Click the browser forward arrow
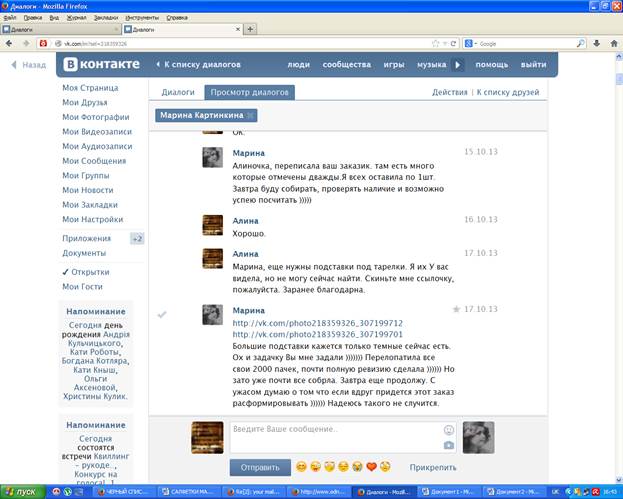623x499 pixels. pos(26,43)
